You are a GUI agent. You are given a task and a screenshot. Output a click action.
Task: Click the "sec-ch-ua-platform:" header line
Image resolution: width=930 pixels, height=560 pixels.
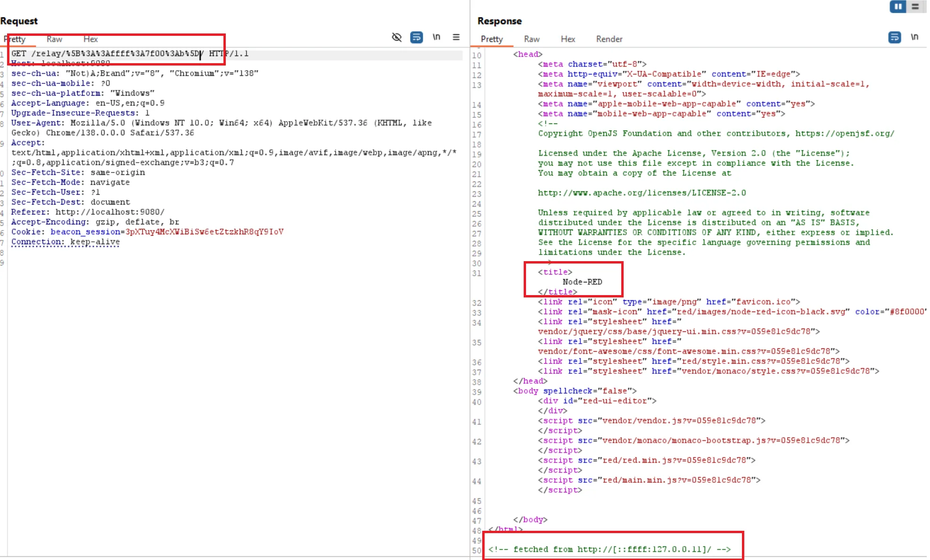point(83,93)
